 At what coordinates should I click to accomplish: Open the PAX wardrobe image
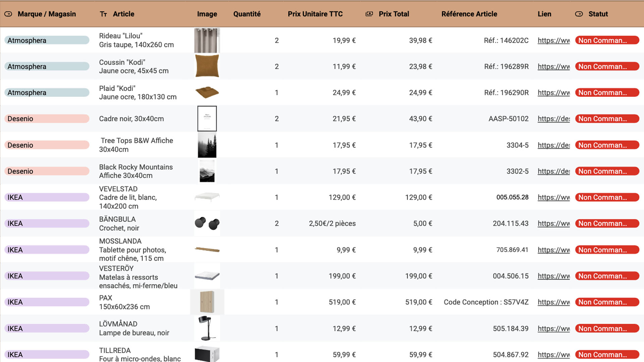pos(207,302)
